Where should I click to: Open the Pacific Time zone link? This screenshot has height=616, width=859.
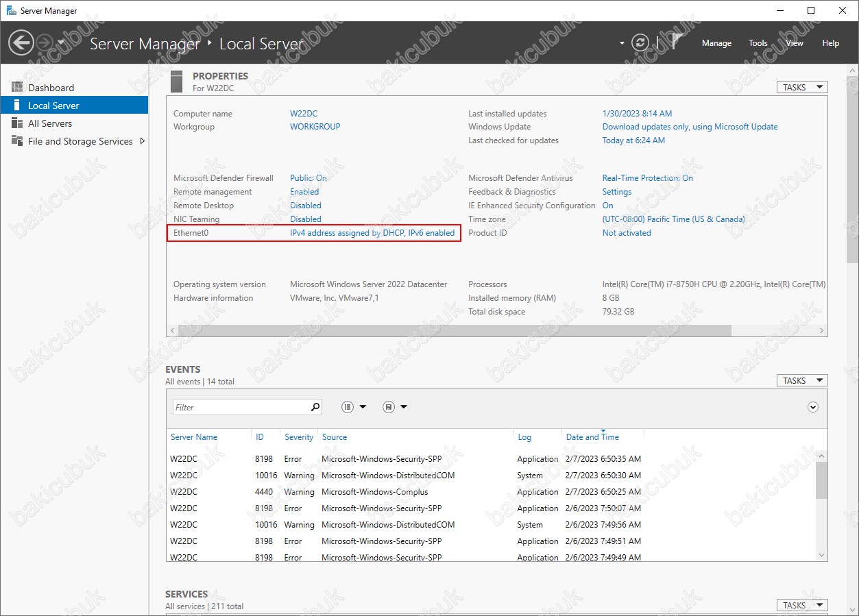(673, 219)
